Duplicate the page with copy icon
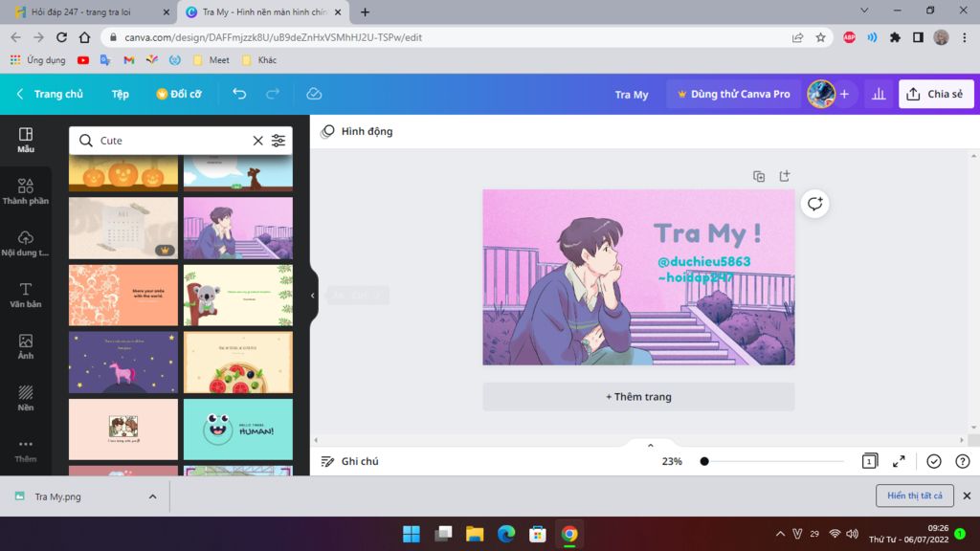Screen dimensions: 980x551 point(759,176)
